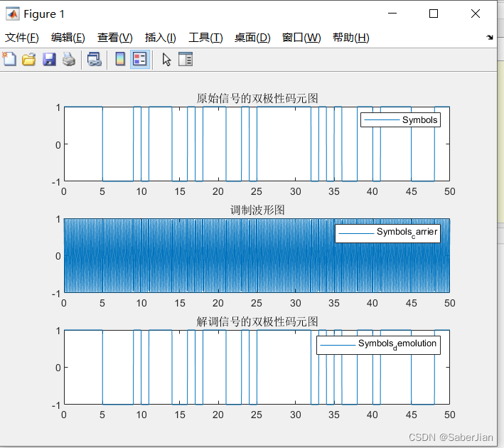The image size is (504, 448).
Task: Open the 桌面(D) menu
Action: pos(252,38)
